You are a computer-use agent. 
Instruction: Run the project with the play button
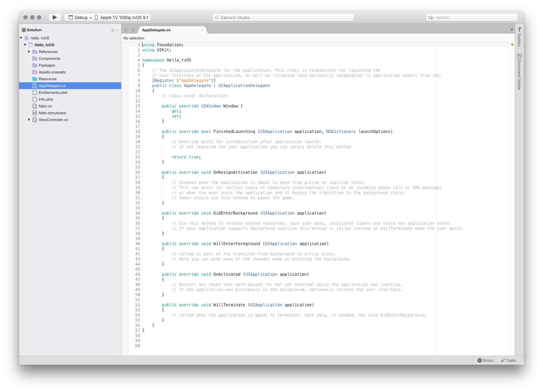coord(55,17)
